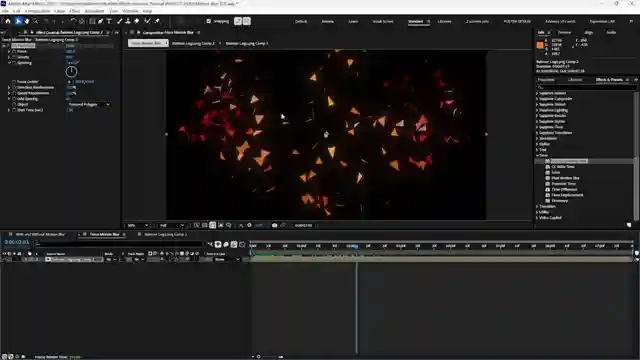The image size is (640, 360).
Task: Click the timeline layer search field
Action: (x=118, y=244)
